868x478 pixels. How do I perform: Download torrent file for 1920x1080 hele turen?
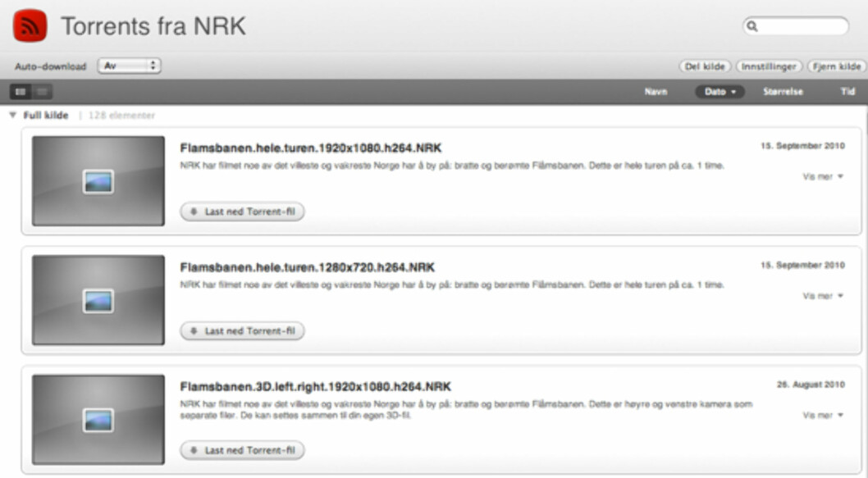tap(243, 212)
